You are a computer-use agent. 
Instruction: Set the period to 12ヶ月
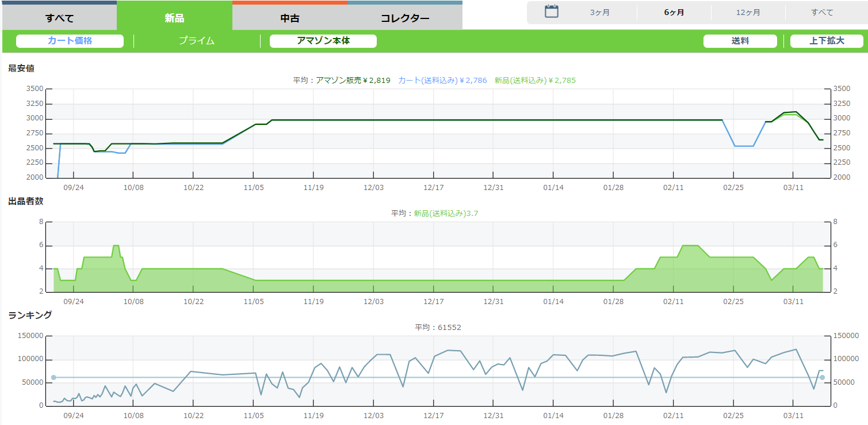click(x=748, y=13)
